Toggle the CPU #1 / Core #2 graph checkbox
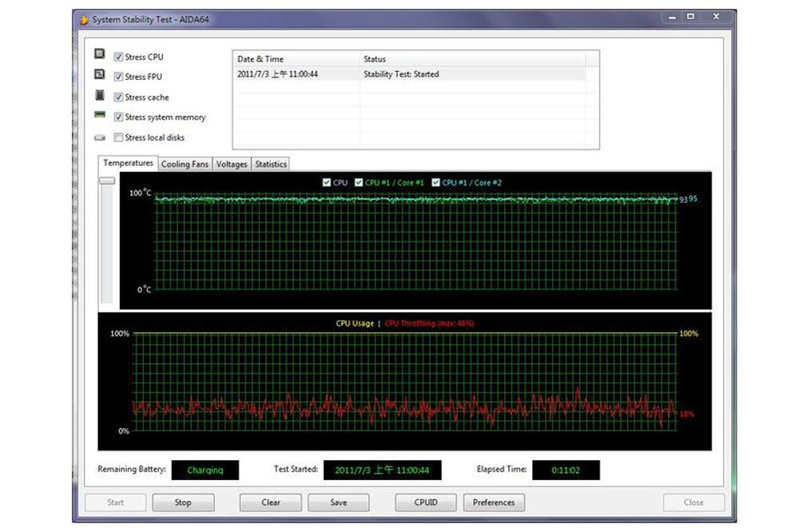The height and width of the screenshot is (532, 799). point(435,182)
